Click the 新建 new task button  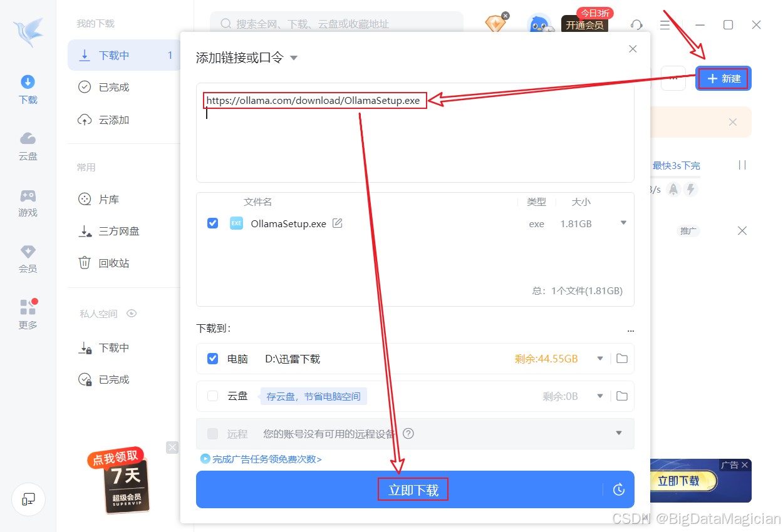click(x=723, y=78)
